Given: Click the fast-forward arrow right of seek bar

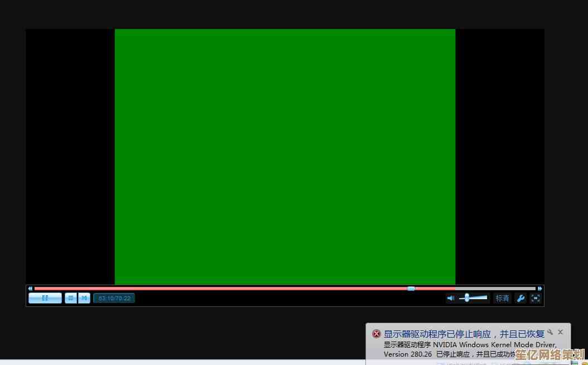Looking at the screenshot, I should (539, 289).
